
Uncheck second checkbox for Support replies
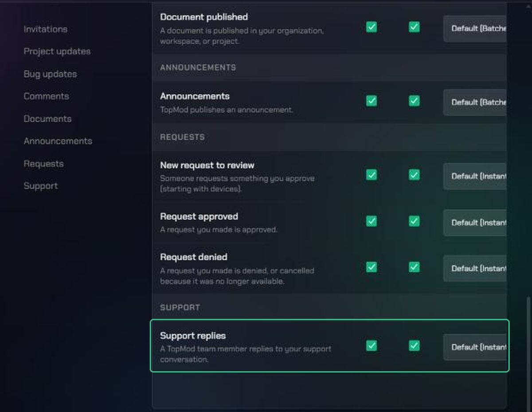click(414, 345)
